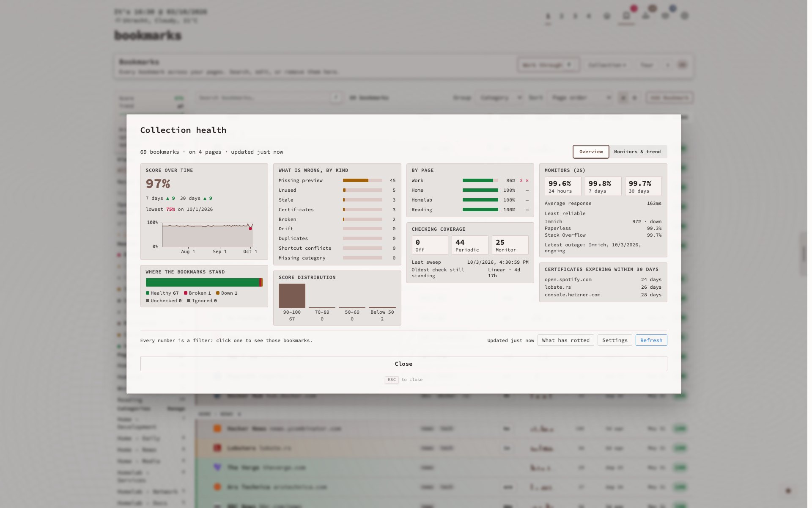Viewport: 812px width, 508px height.
Task: Click the 90–100 score distribution bar
Action: click(x=292, y=296)
